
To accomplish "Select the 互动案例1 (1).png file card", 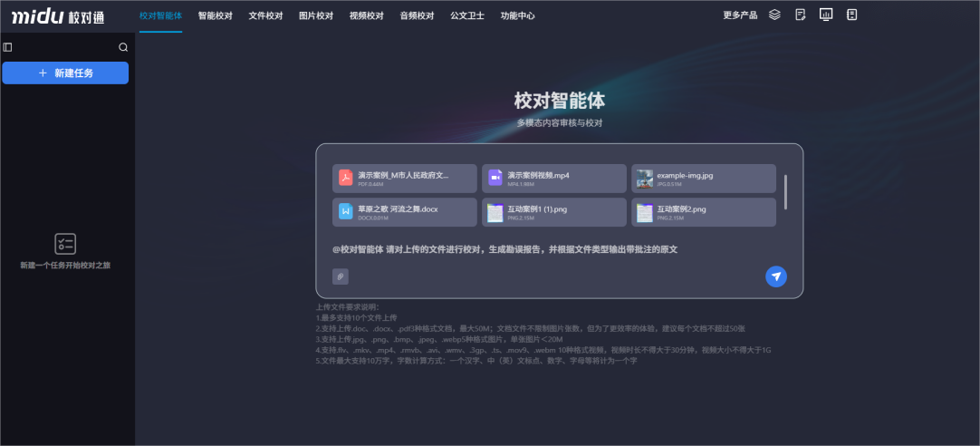I will click(x=553, y=212).
